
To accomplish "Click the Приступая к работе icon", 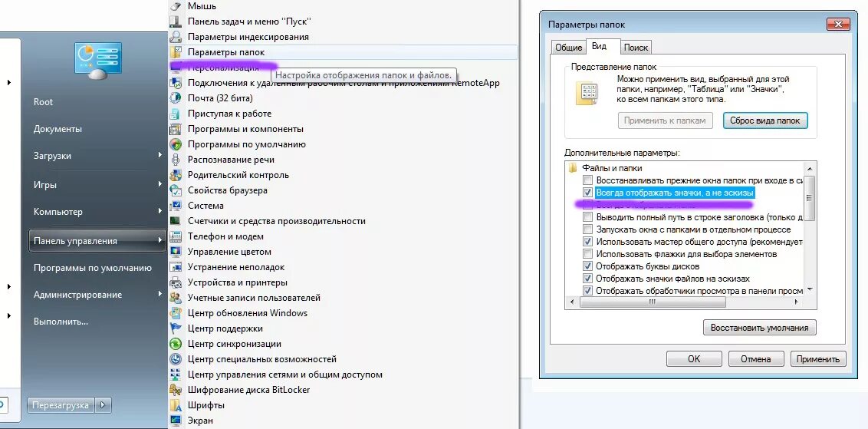I will click(176, 114).
